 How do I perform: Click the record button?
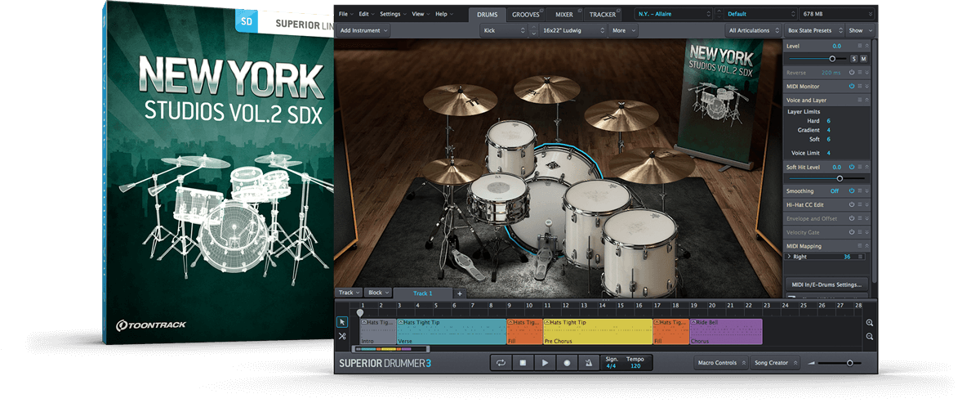[565, 363]
